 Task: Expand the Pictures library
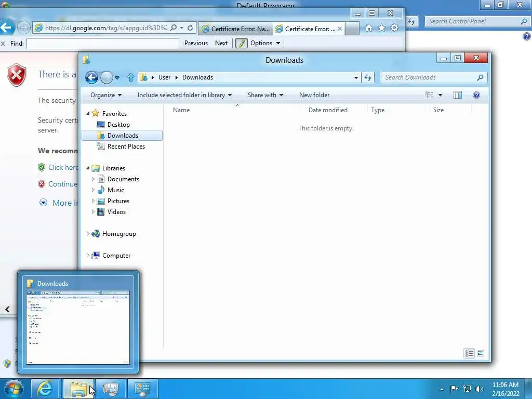[94, 201]
